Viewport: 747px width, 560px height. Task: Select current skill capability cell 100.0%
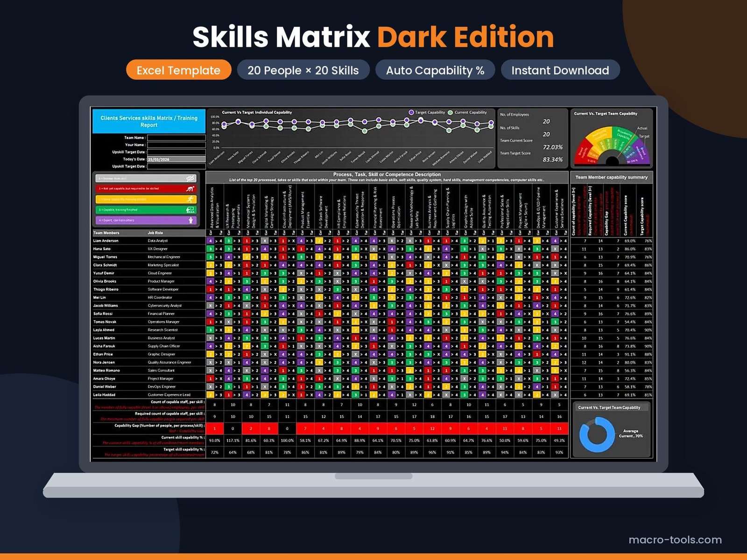[x=287, y=441]
